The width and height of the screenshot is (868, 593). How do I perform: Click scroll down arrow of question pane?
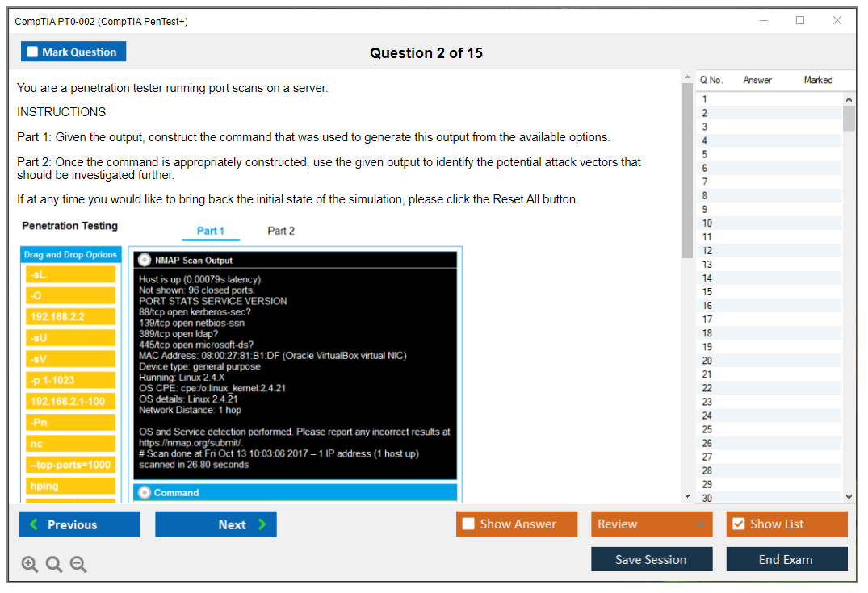point(687,496)
